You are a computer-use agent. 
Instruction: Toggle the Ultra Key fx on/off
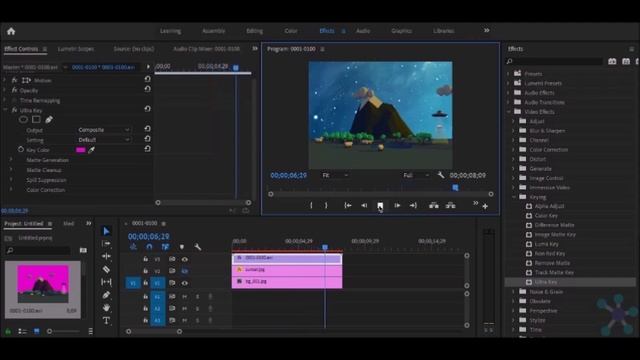pyautogui.click(x=14, y=110)
